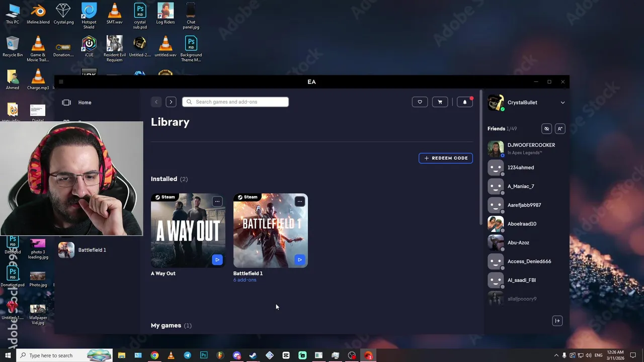Select the Chat panel.jpg desktop file

pyautogui.click(x=191, y=16)
